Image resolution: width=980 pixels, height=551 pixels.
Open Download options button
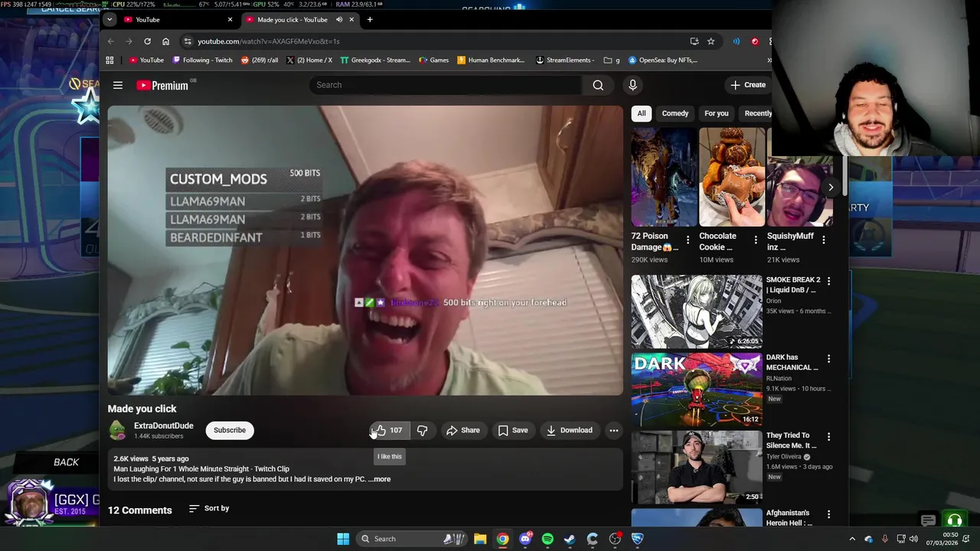tap(569, 430)
